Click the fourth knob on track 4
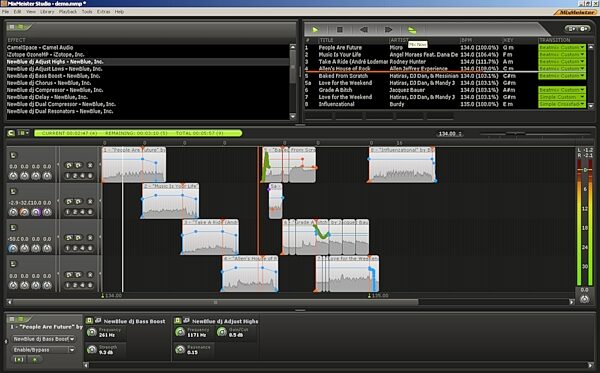 pyautogui.click(x=47, y=285)
